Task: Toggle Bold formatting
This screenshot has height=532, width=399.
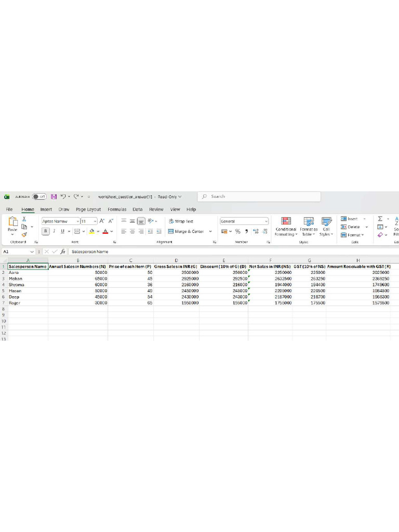Action: tap(46, 231)
